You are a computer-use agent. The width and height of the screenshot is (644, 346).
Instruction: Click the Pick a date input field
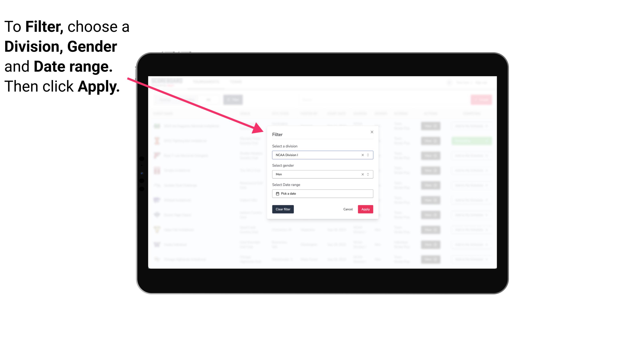click(x=322, y=194)
